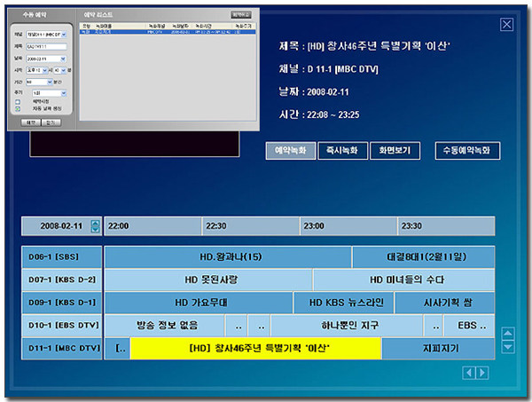
Task: Click the 23:00 time header
Action: point(348,226)
